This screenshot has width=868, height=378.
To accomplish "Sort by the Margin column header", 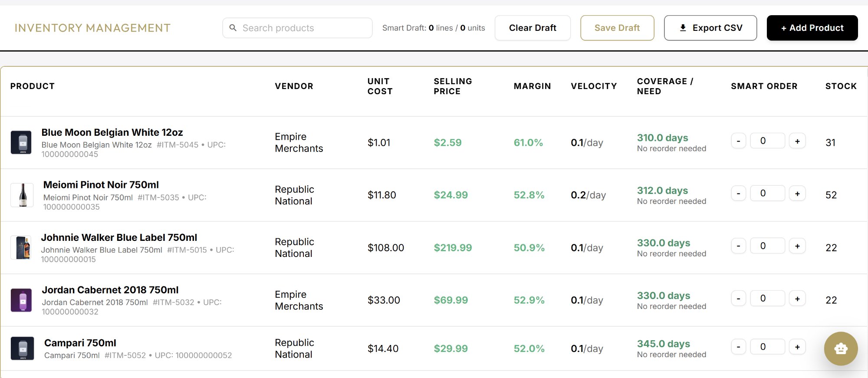I will click(532, 86).
